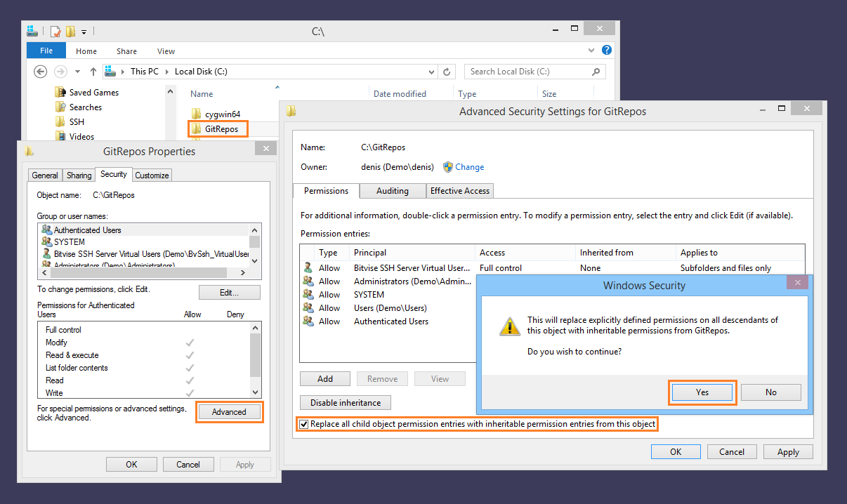
Task: Toggle Replace all child object permission entries checkbox
Action: coord(303,424)
